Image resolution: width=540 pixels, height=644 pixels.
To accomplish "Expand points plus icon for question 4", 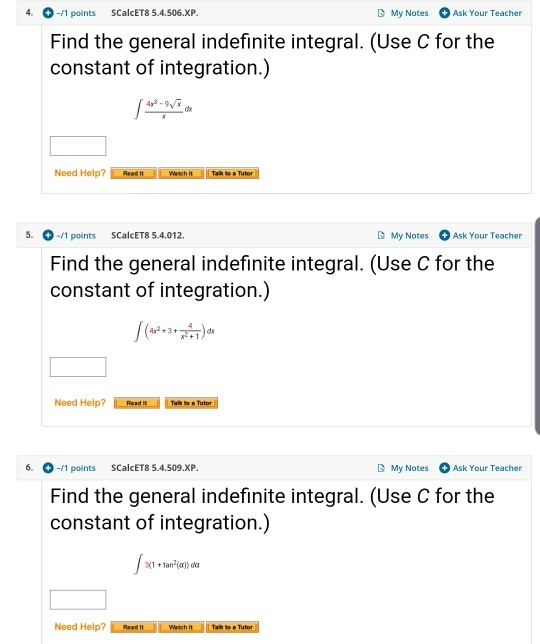I will point(48,13).
